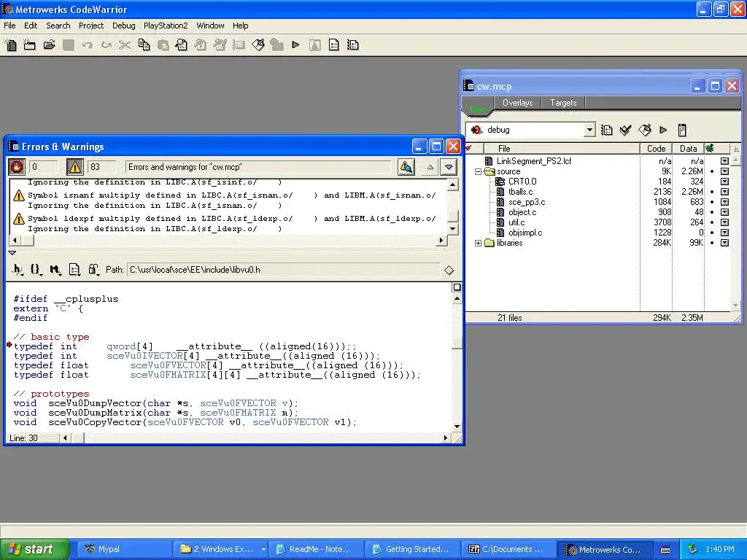Open interface popup for LinkSegment_PS2.lcf
747x560 pixels.
pos(724,161)
